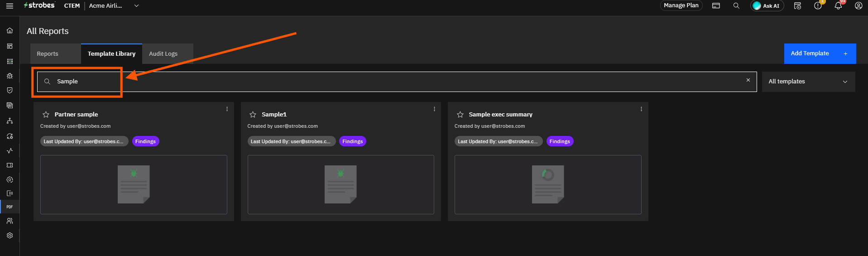Open the Ask AI assistant
Image resolution: width=868 pixels, height=256 pixels.
767,6
